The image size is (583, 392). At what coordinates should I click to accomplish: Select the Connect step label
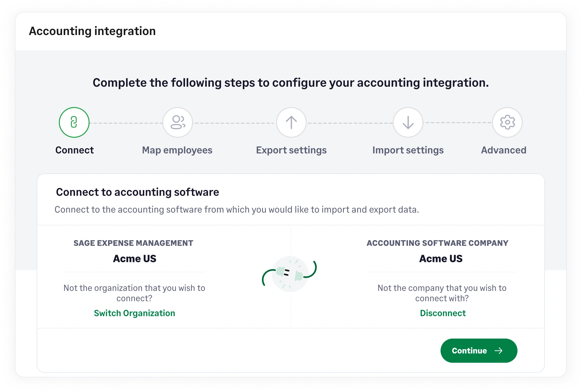[74, 150]
